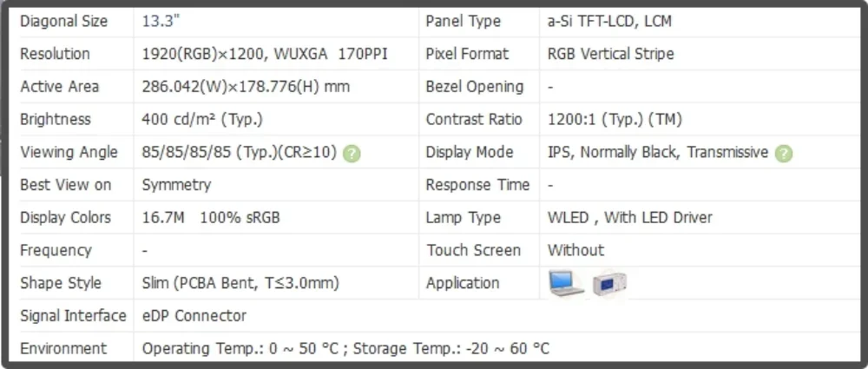Click the Symmetry best view value
The height and width of the screenshot is (369, 868).
(x=176, y=185)
